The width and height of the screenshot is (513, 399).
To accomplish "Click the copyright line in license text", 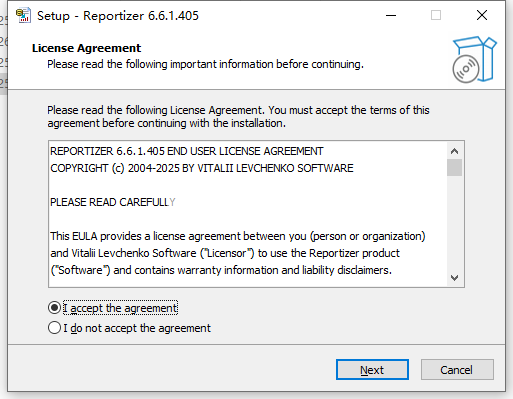I will tap(202, 168).
